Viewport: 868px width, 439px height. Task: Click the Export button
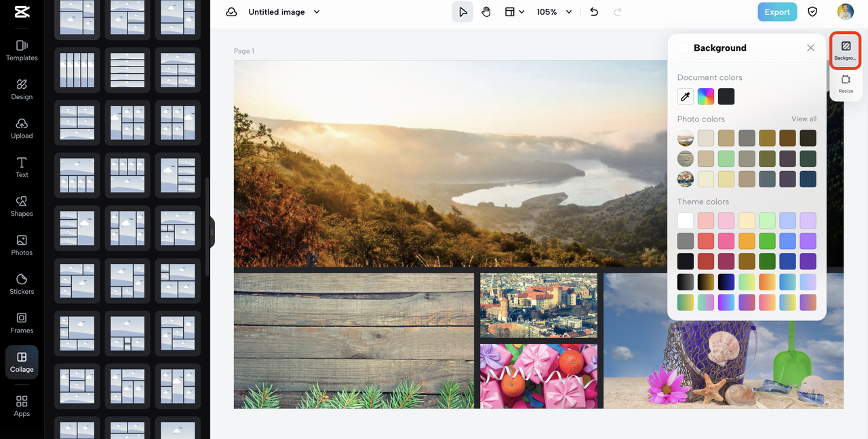point(777,12)
